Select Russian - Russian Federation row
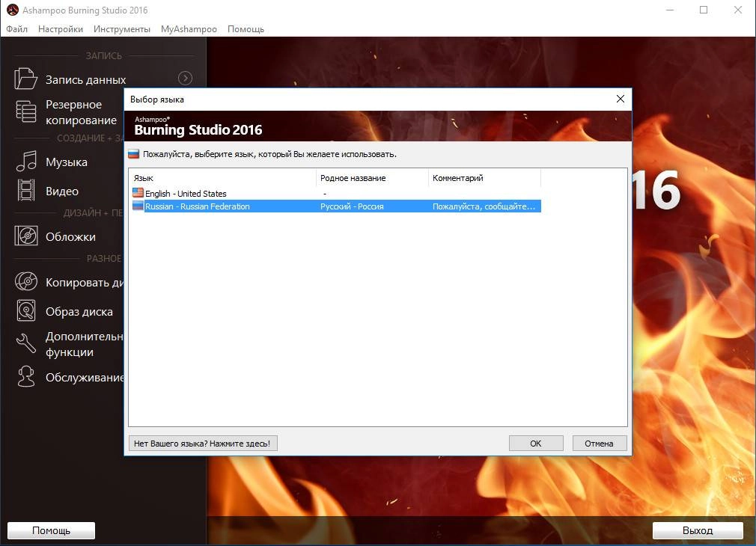 pyautogui.click(x=337, y=206)
